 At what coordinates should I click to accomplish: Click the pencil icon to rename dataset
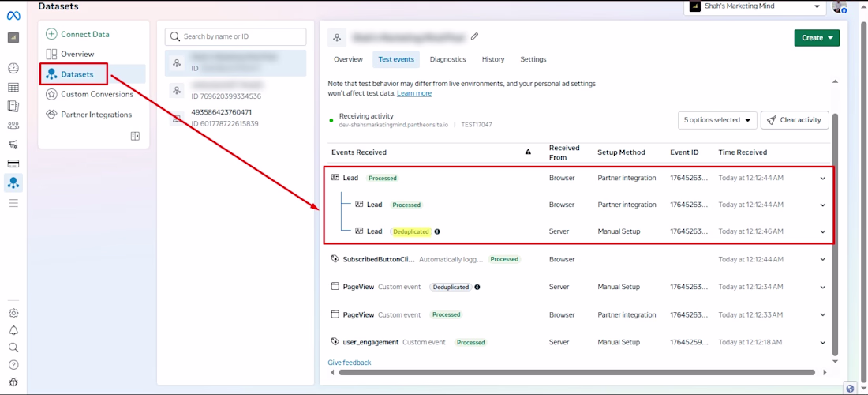474,36
